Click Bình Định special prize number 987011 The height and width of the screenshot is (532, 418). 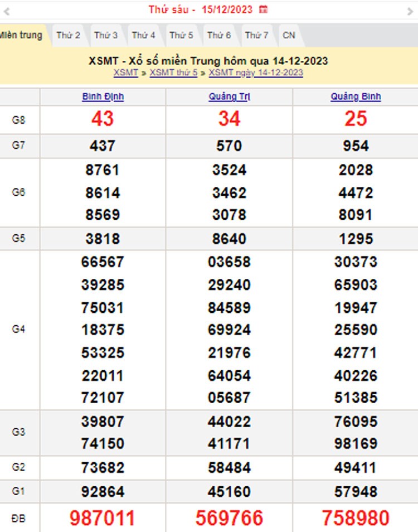coord(103,518)
